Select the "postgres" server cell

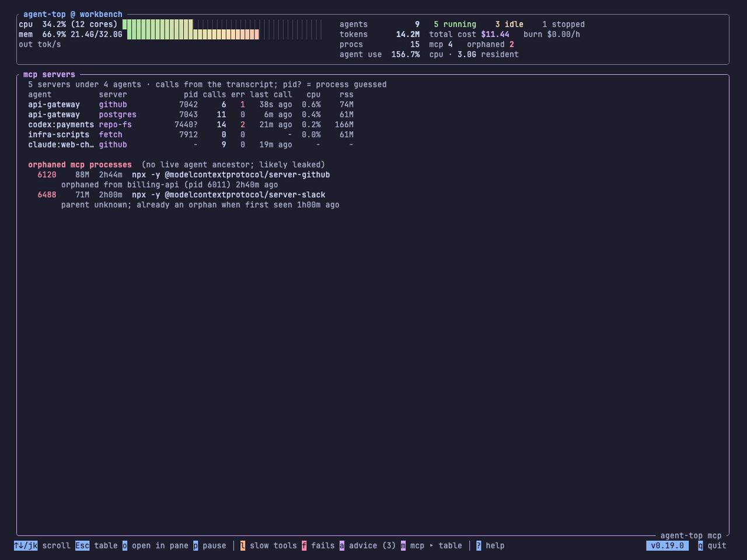coord(118,115)
